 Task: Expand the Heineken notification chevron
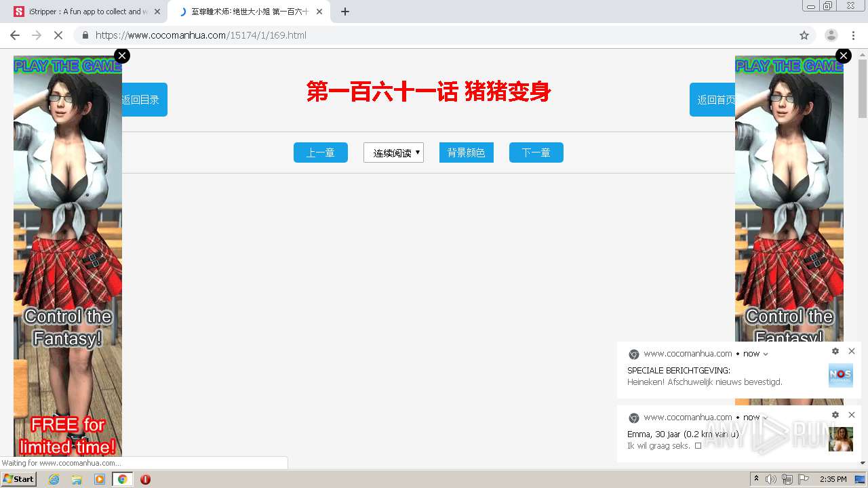pyautogui.click(x=766, y=354)
